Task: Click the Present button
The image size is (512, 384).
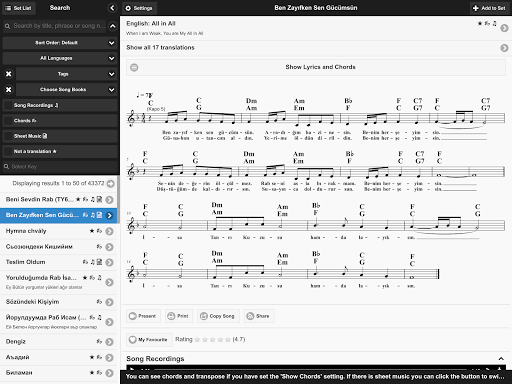Action: (x=143, y=316)
